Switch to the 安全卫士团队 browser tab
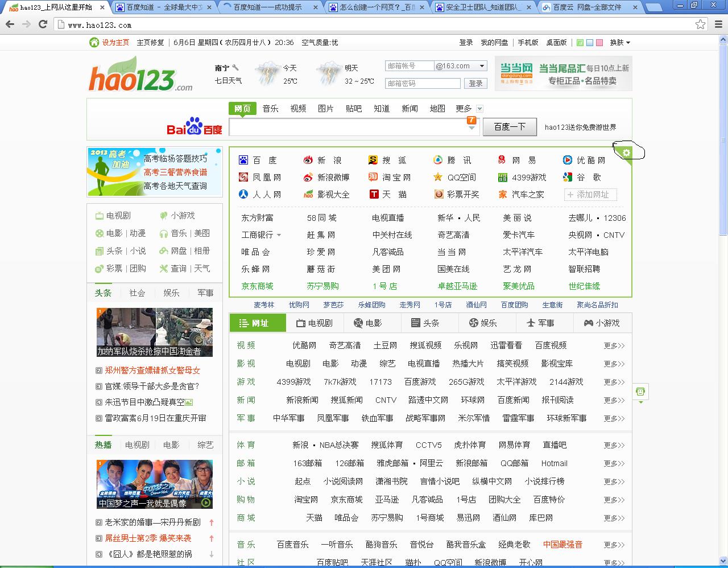728x568 pixels. coord(483,7)
